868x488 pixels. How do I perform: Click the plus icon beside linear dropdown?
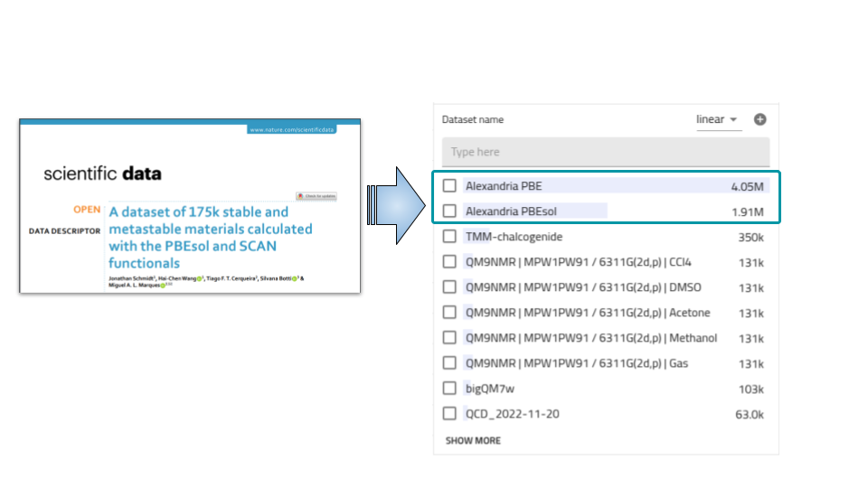759,120
